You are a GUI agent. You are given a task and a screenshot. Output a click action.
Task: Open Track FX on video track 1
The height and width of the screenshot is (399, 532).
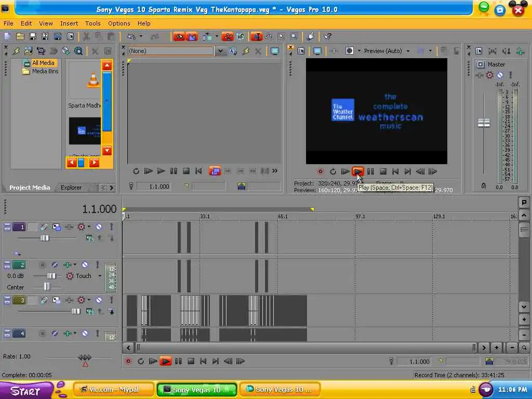pos(69,227)
